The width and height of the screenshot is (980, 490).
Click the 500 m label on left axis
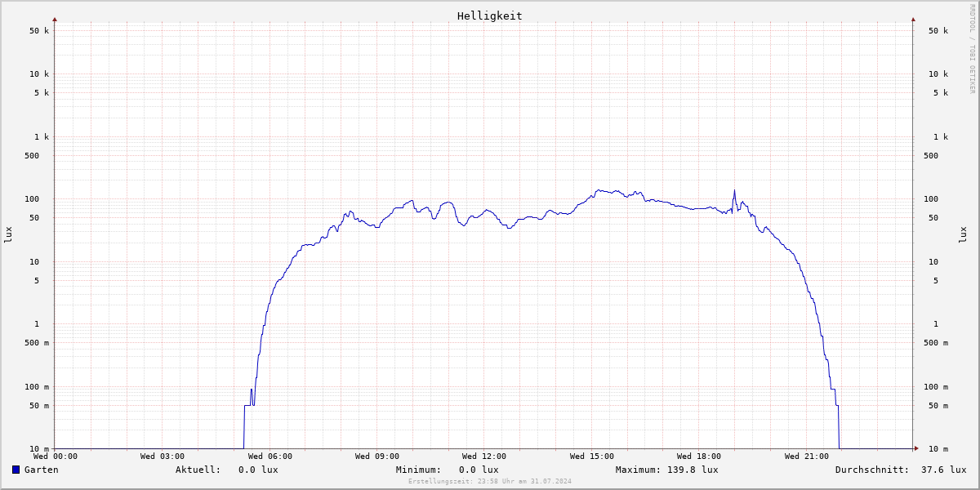37,343
